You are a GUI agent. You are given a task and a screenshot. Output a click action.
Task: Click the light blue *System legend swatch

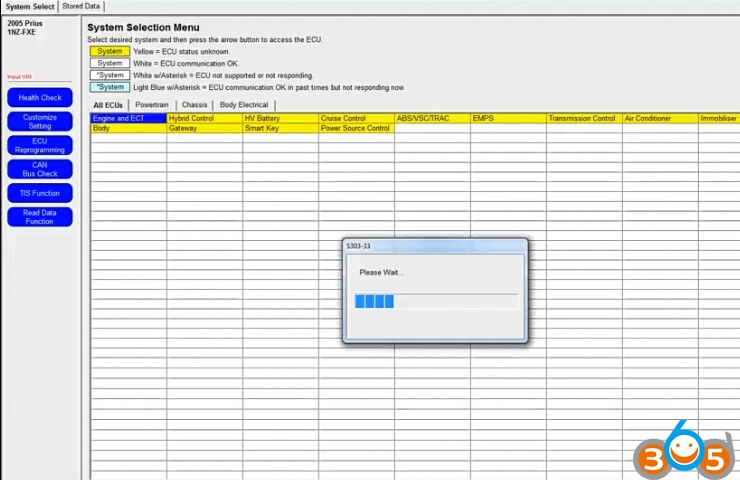click(x=110, y=87)
